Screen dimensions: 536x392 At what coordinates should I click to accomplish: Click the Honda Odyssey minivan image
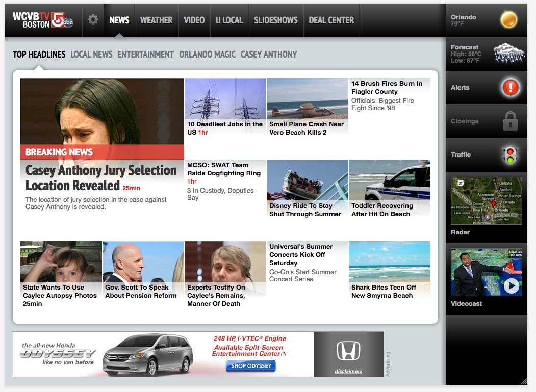coord(148,354)
